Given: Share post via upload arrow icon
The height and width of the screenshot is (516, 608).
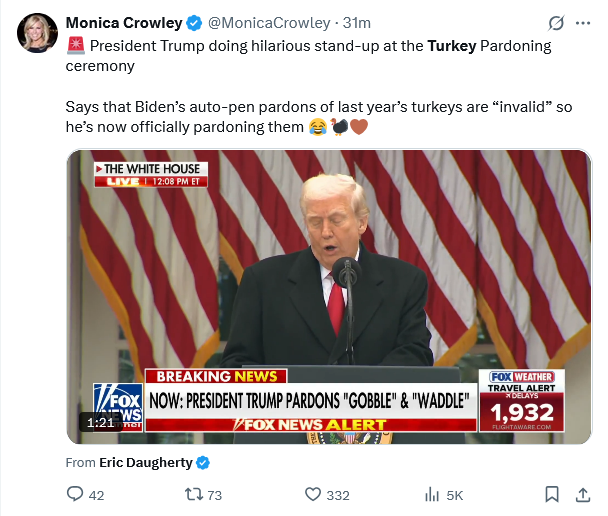Looking at the screenshot, I should pyautogui.click(x=583, y=494).
